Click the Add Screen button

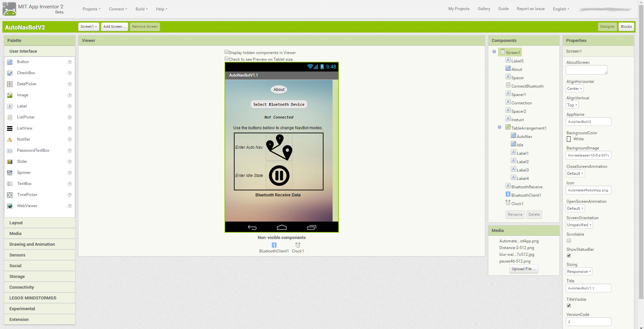coord(114,27)
